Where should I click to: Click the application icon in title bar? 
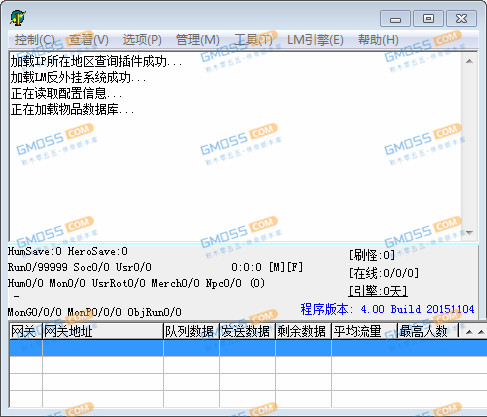pyautogui.click(x=18, y=18)
